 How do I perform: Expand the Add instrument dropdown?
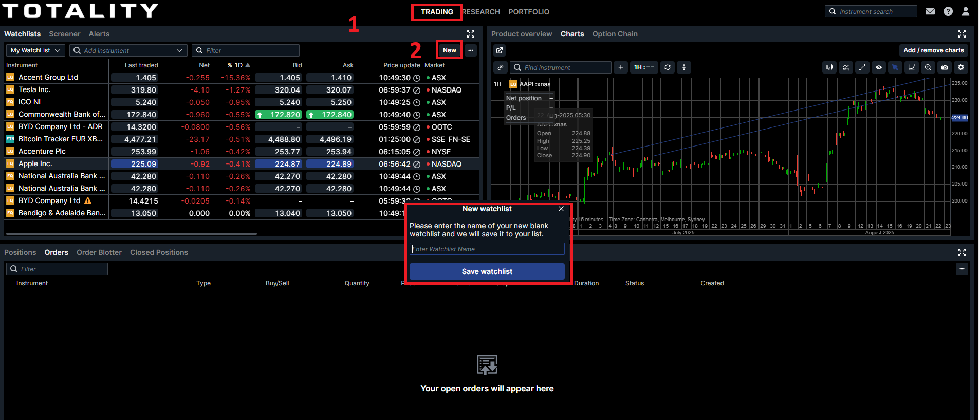tap(179, 50)
